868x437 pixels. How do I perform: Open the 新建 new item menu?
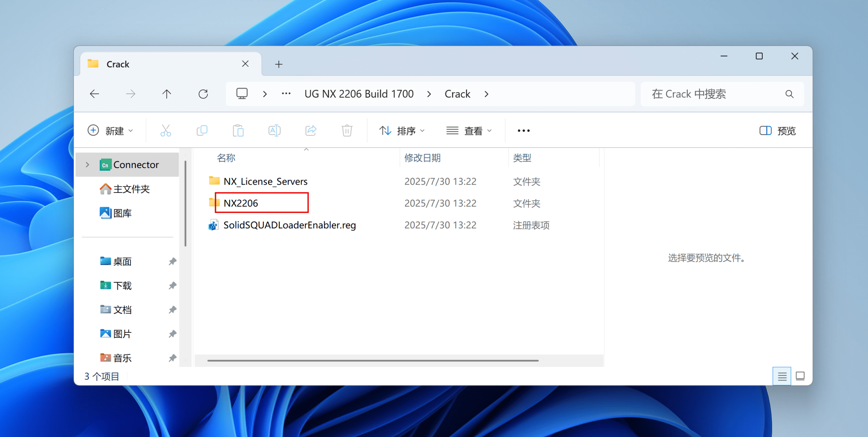click(111, 131)
